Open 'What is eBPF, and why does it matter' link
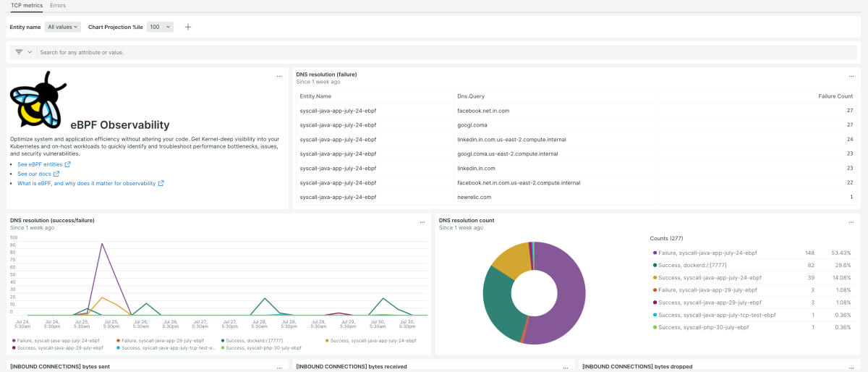Screen dimensions: 868x372 (x=87, y=183)
